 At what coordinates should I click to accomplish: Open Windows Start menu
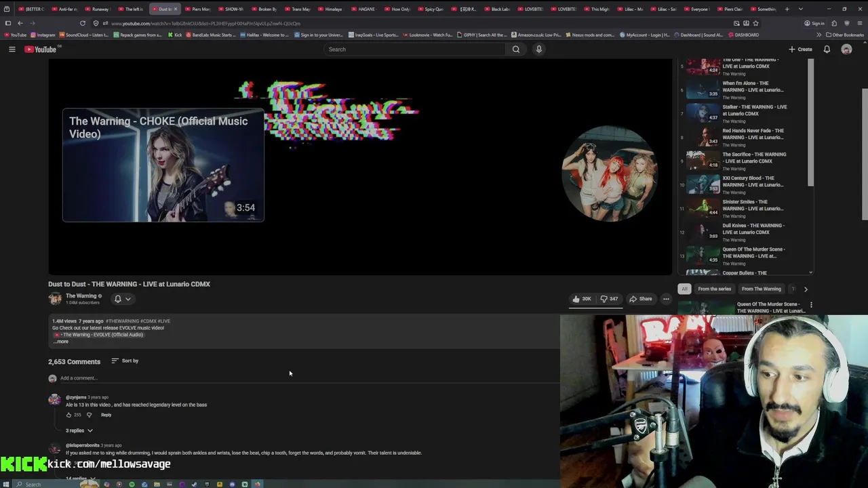(x=7, y=484)
